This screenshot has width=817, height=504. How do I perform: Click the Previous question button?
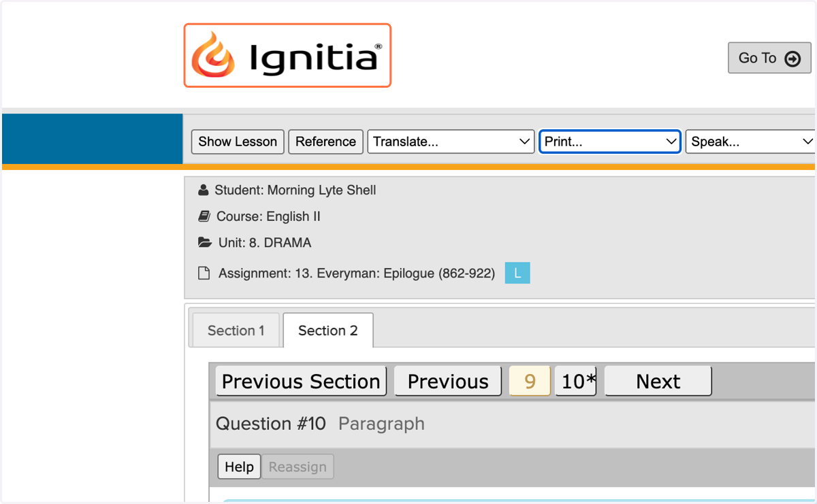(x=448, y=381)
